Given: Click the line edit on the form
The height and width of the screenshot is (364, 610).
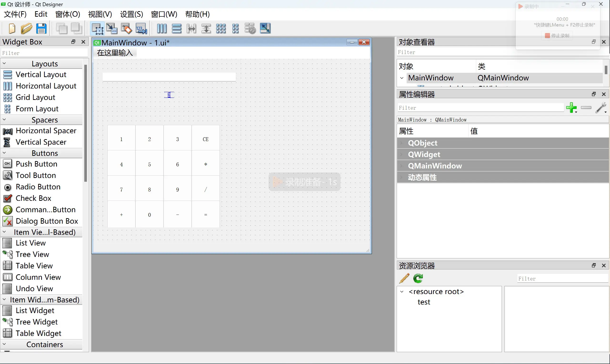Looking at the screenshot, I should pyautogui.click(x=169, y=77).
